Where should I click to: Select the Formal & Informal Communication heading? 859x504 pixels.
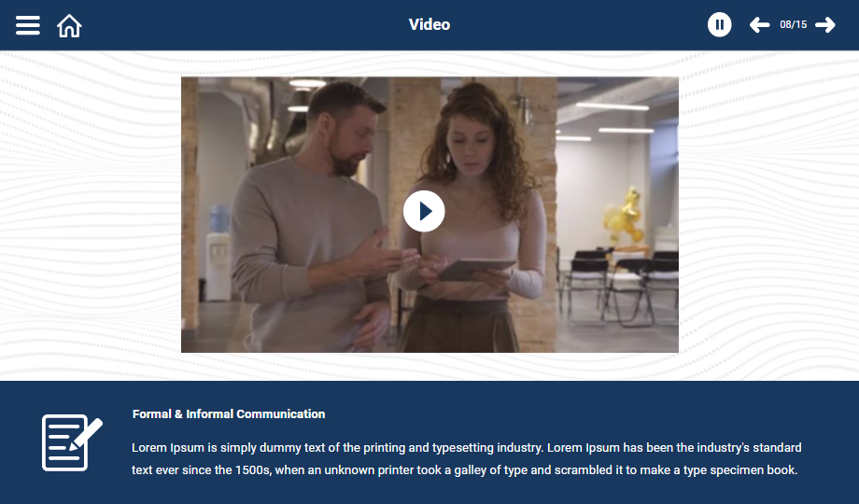click(x=229, y=414)
